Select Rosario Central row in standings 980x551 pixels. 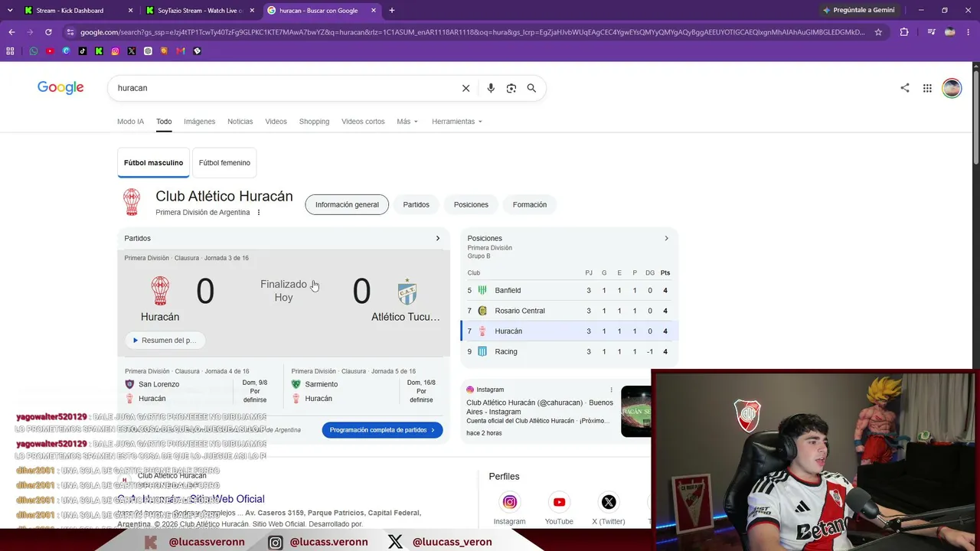click(x=570, y=311)
